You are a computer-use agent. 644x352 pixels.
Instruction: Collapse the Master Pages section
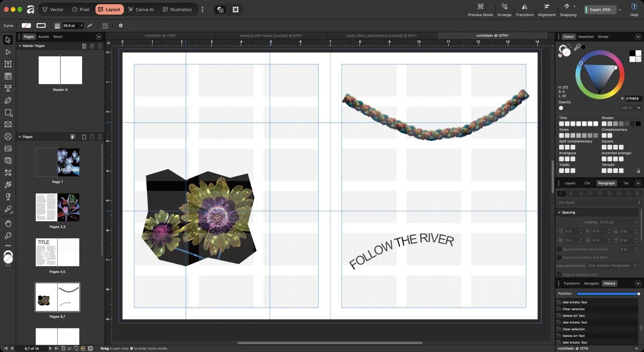coord(20,46)
